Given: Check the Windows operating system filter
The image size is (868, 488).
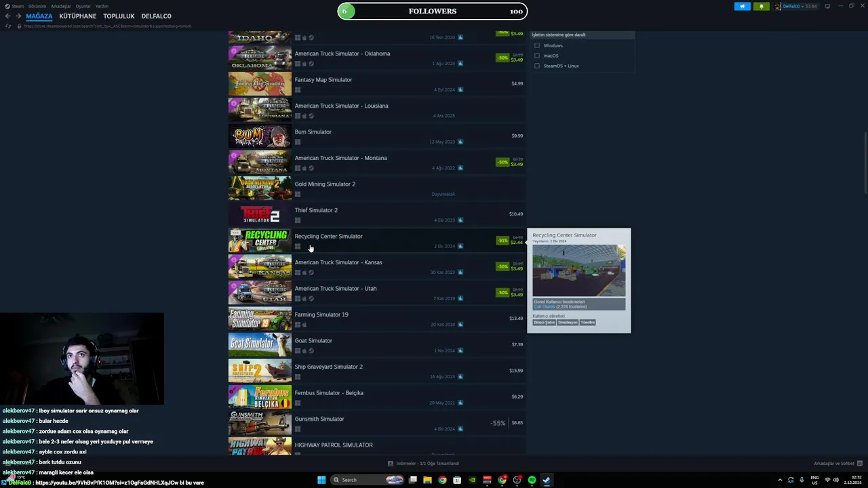Looking at the screenshot, I should 537,45.
